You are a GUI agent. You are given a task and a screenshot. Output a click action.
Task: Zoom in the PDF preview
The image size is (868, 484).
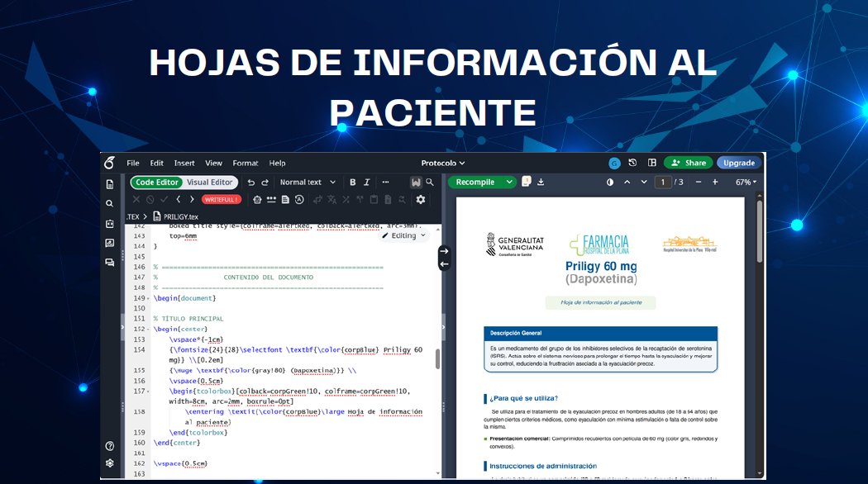tap(715, 182)
